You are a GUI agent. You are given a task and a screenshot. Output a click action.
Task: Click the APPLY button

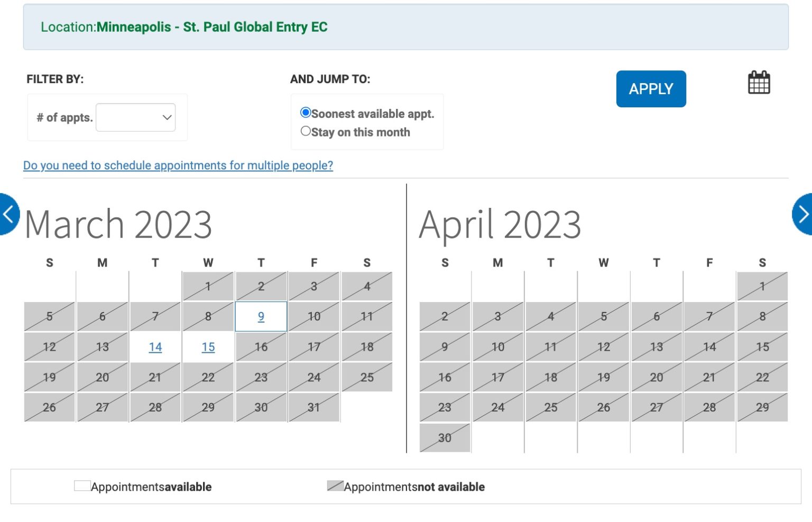[651, 89]
